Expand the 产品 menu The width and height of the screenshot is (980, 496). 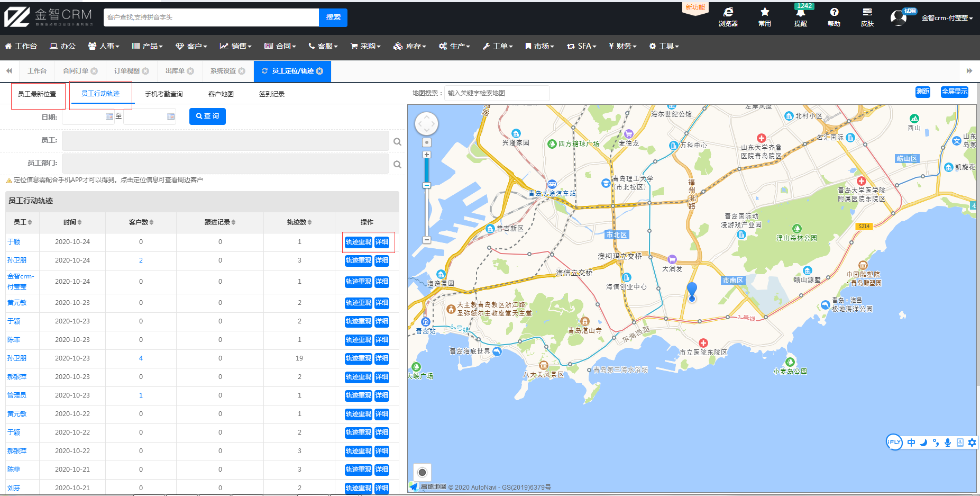pos(147,46)
